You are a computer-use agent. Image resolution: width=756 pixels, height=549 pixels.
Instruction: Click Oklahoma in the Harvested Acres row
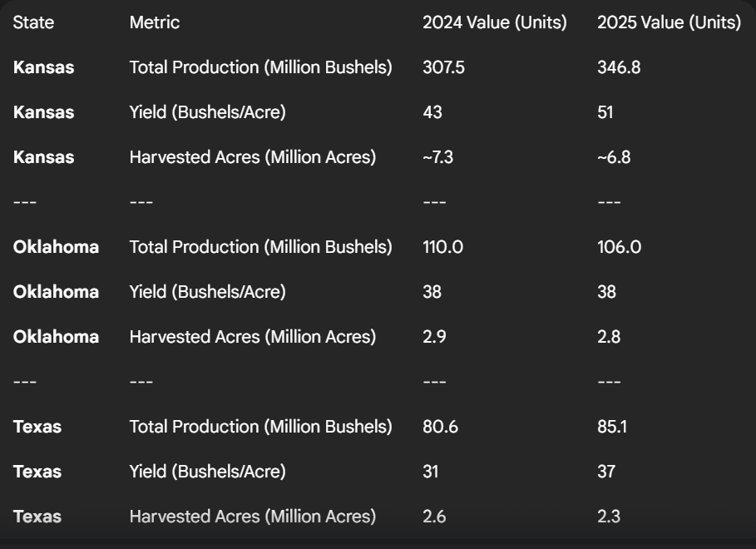click(x=56, y=338)
